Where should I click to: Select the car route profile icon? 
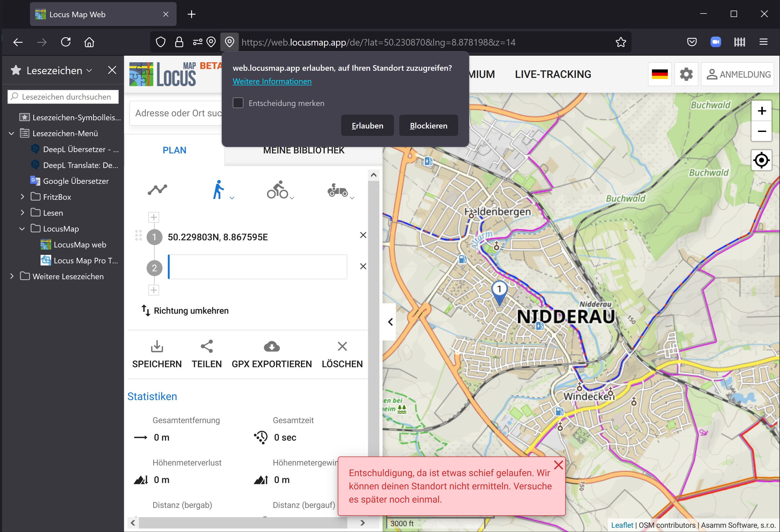click(337, 190)
